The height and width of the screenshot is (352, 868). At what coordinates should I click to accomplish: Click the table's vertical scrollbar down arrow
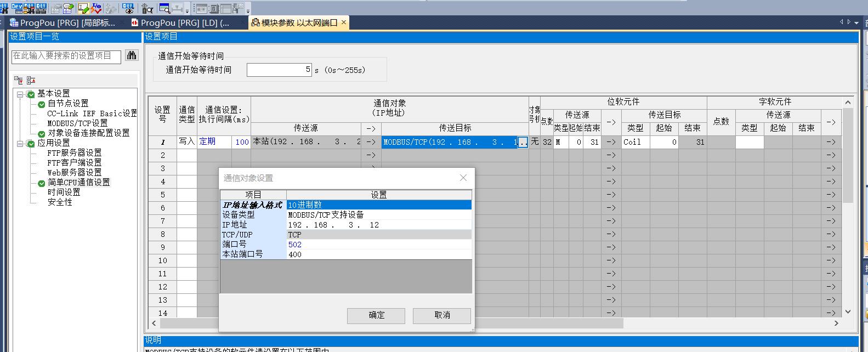(848, 312)
